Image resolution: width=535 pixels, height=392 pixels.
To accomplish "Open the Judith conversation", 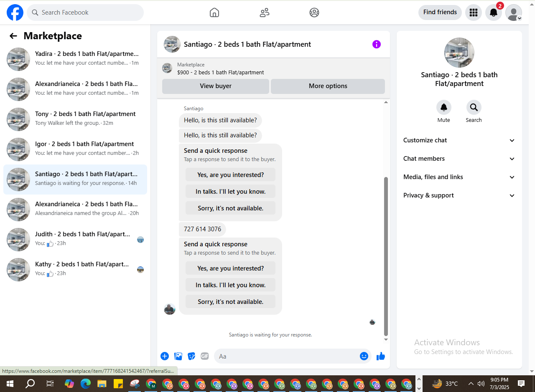I will [75, 240].
